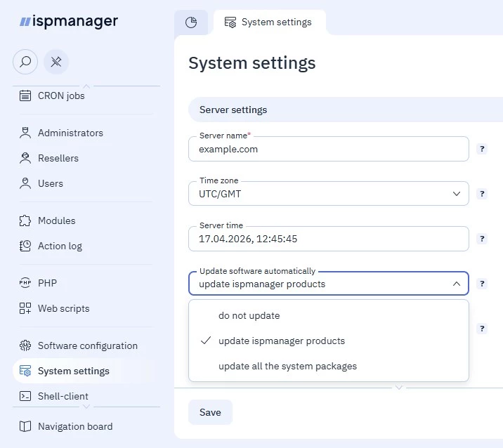Collapse the Update software automatically dropdown
The height and width of the screenshot is (448, 503).
456,284
